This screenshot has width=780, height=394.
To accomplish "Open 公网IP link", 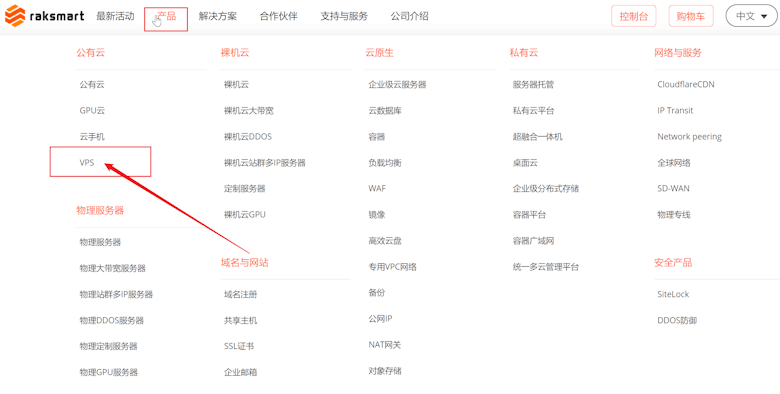I will point(381,318).
